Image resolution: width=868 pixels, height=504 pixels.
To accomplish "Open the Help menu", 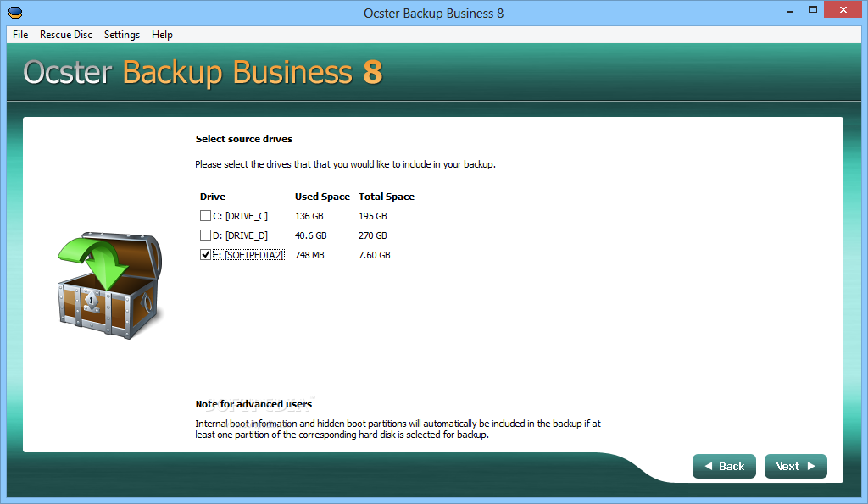I will point(162,34).
